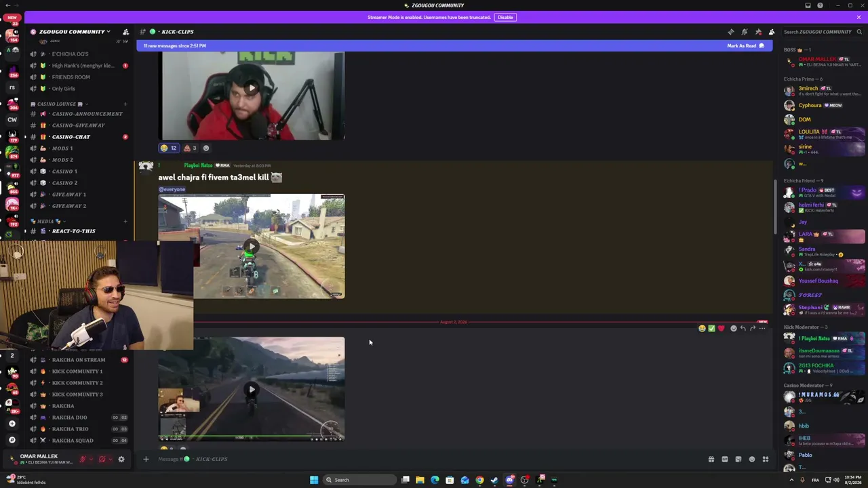The width and height of the screenshot is (868, 488).
Task: Show hidden system tray icons chevron
Action: (x=791, y=480)
